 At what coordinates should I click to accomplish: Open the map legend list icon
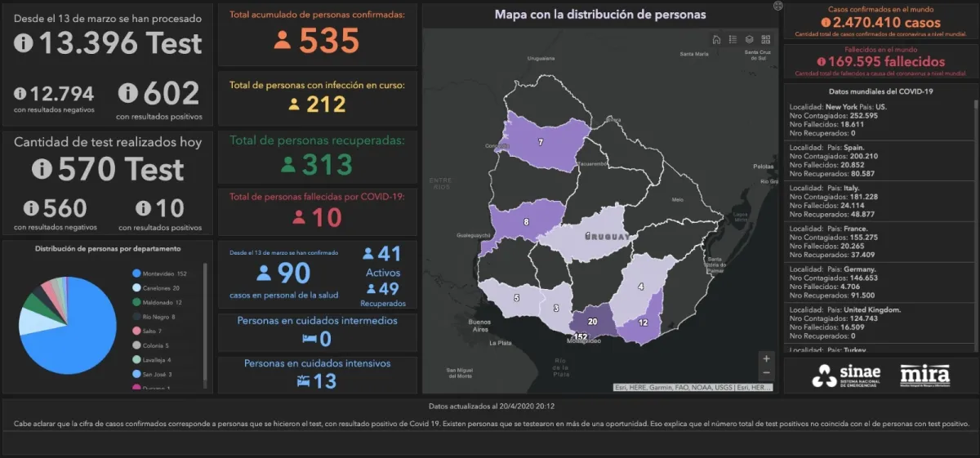point(733,39)
